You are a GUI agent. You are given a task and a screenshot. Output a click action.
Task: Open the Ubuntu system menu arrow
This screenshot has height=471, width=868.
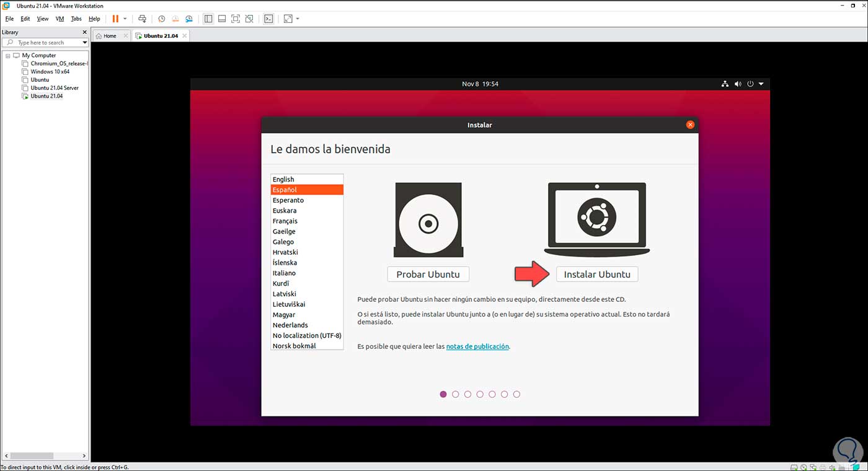click(761, 84)
